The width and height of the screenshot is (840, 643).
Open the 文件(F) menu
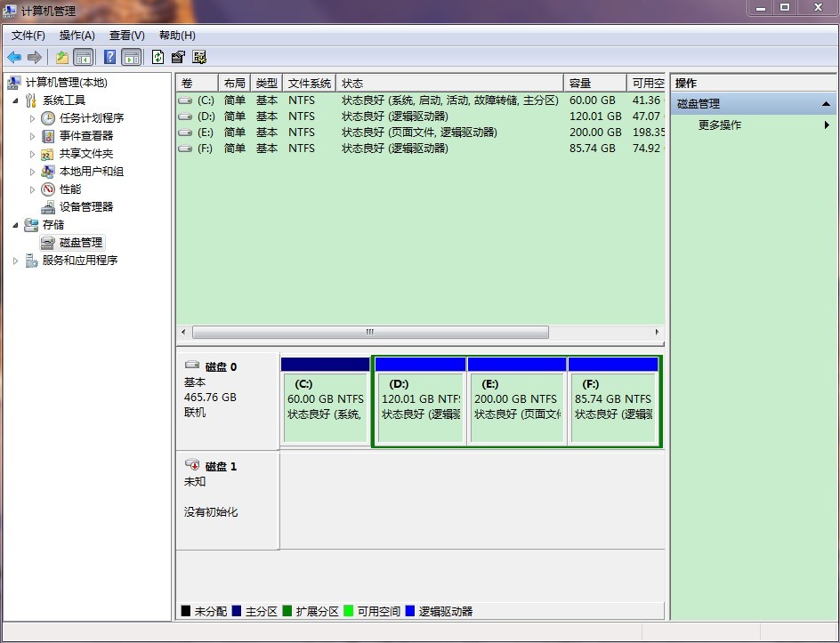pos(28,36)
